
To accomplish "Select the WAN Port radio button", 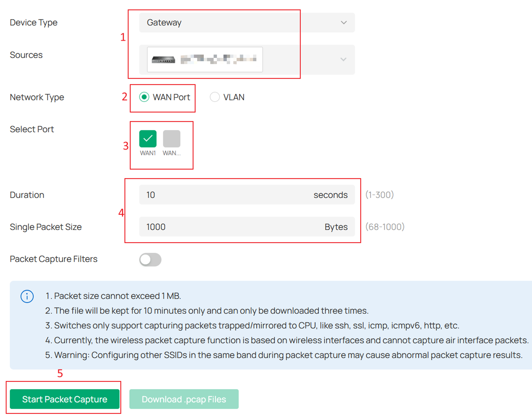I will (144, 97).
